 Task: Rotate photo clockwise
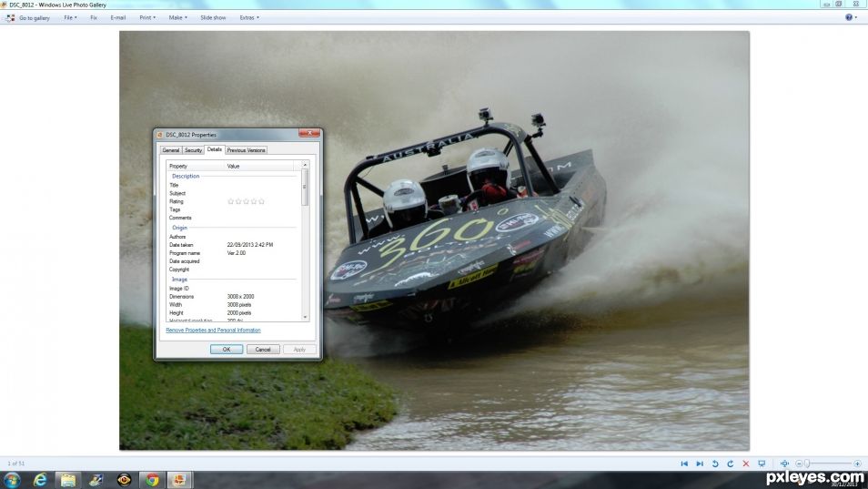click(x=731, y=464)
